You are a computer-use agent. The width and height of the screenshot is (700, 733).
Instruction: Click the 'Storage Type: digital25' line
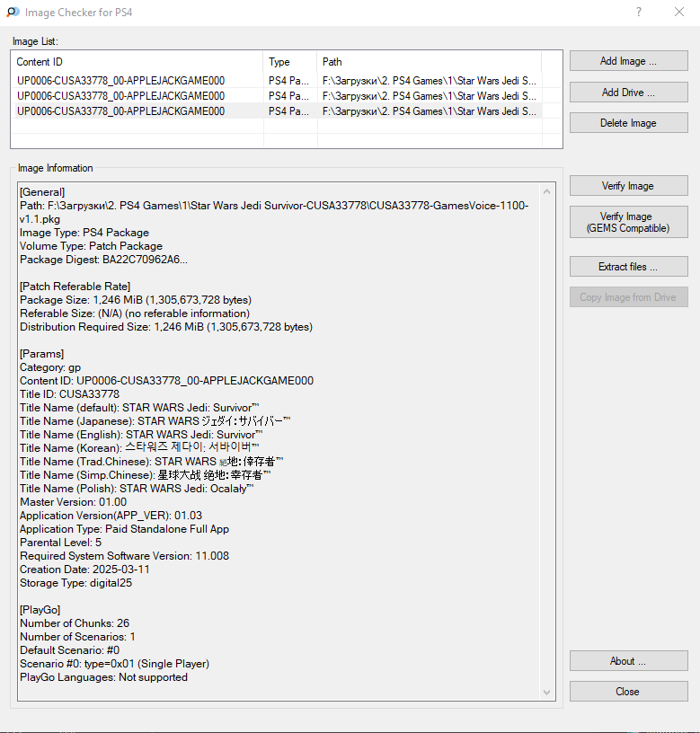click(75, 583)
